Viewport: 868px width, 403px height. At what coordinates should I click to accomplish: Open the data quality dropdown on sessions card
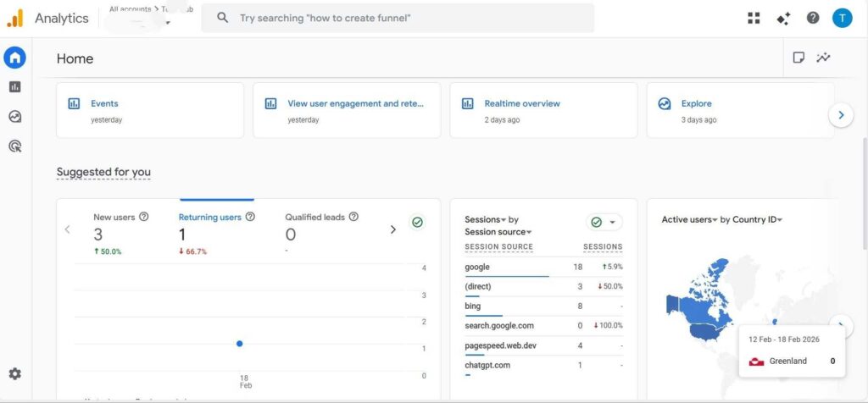point(604,222)
